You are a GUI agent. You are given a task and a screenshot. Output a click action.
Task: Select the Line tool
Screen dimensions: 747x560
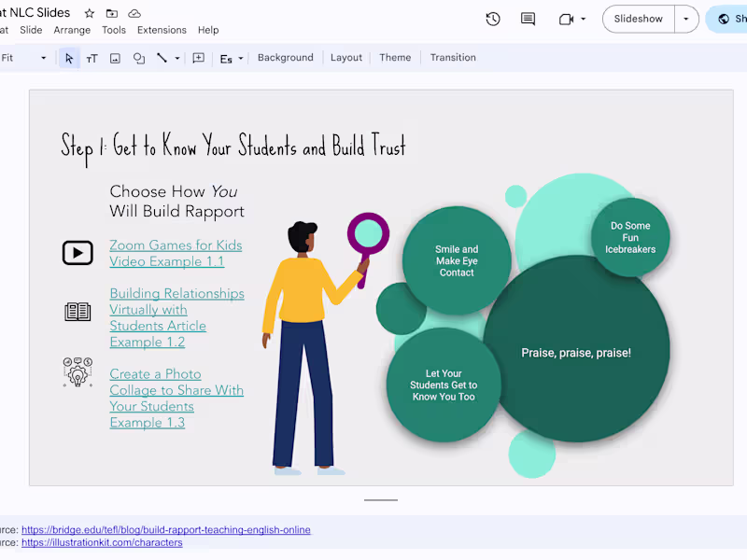tap(162, 58)
